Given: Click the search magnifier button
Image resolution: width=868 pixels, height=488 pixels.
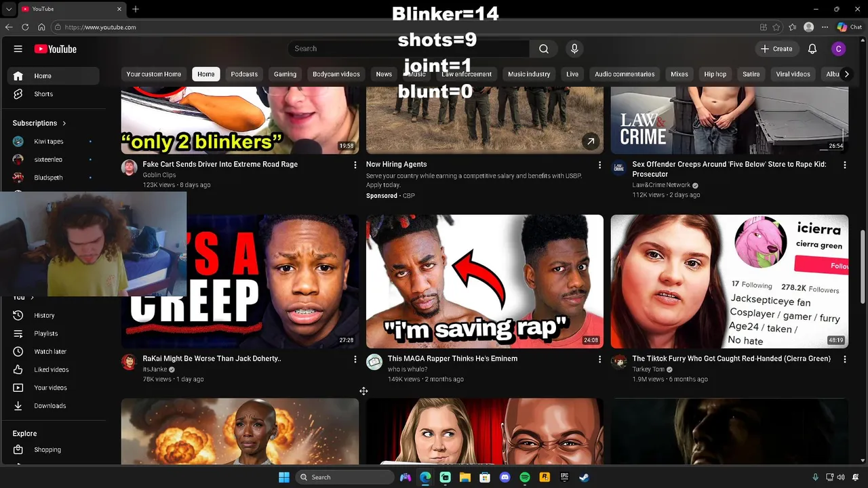Looking at the screenshot, I should 543,49.
